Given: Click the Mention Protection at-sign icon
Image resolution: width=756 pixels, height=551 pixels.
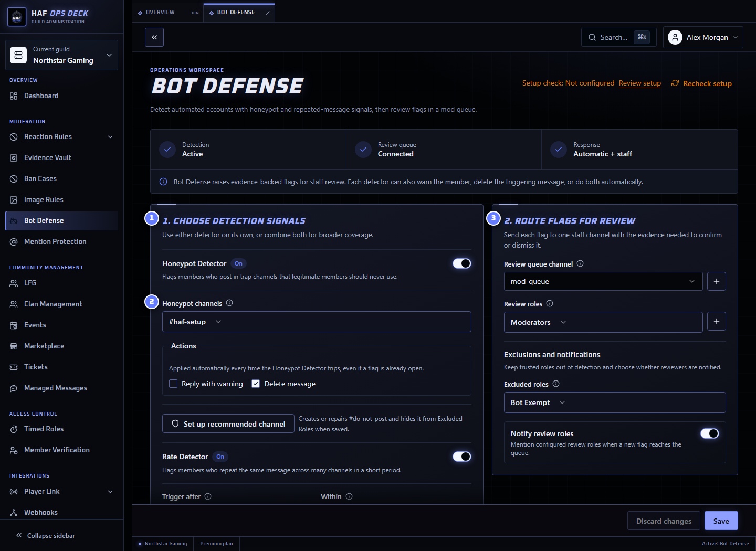Looking at the screenshot, I should pos(14,241).
